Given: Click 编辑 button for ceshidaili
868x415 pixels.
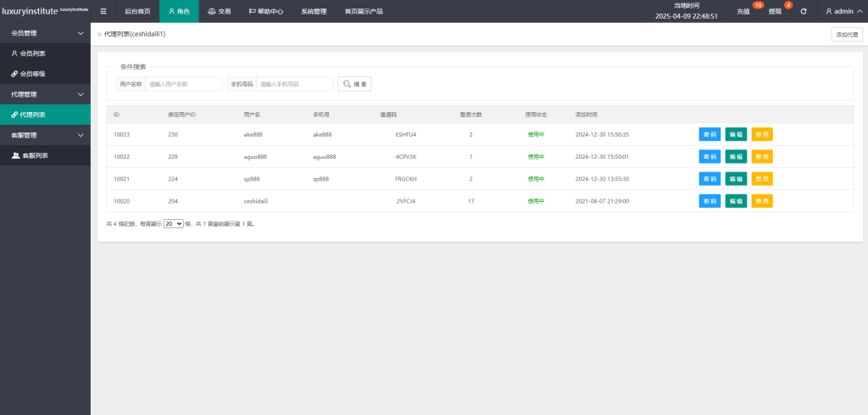Looking at the screenshot, I should [736, 200].
